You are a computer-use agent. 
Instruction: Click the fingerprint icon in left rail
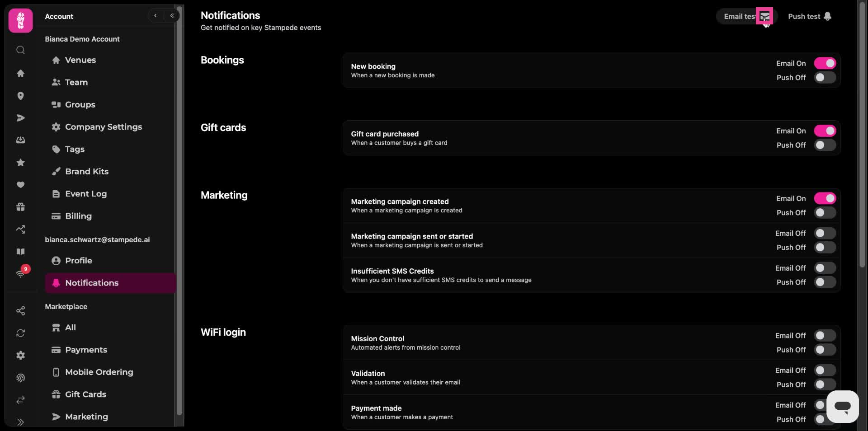(x=20, y=378)
